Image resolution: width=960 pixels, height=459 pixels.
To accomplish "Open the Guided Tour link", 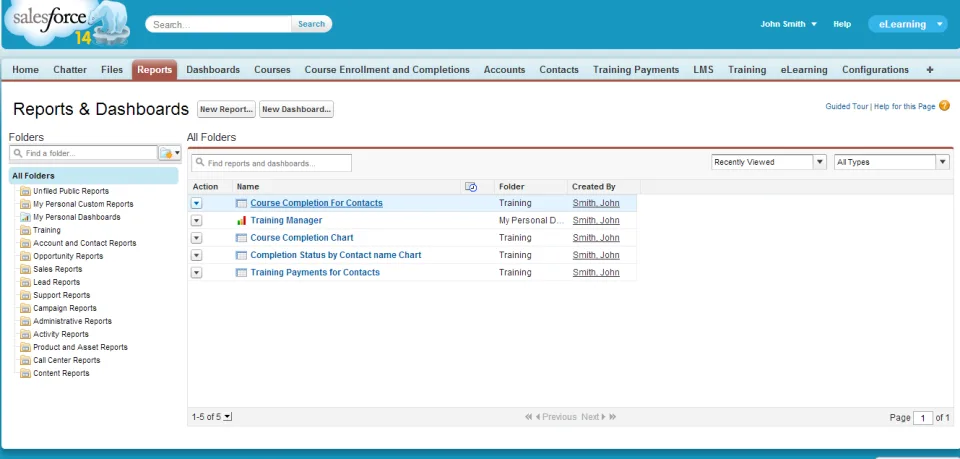I will click(x=847, y=106).
